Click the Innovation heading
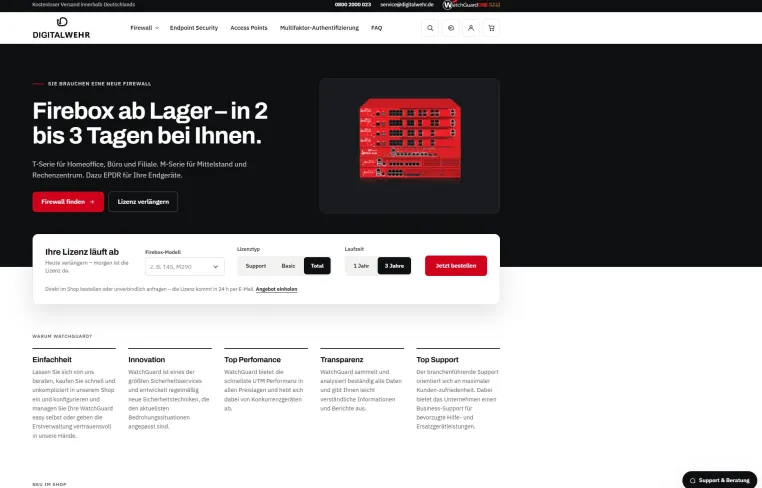Screen dimensions: 762x488 [x=147, y=360]
